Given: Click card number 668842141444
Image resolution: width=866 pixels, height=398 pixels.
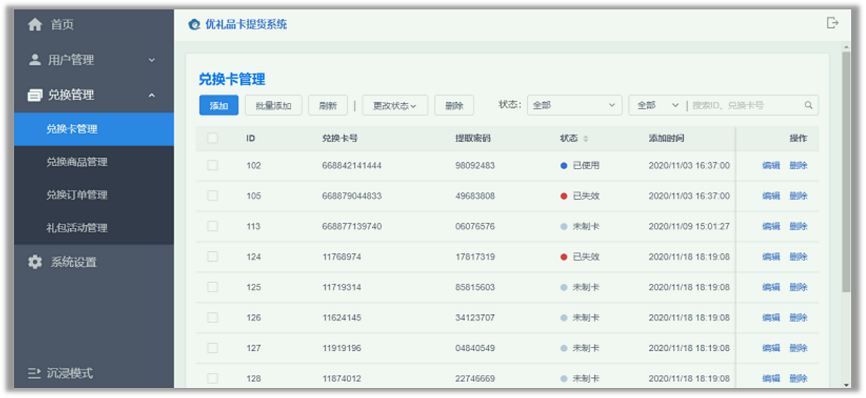Looking at the screenshot, I should click(x=352, y=166).
